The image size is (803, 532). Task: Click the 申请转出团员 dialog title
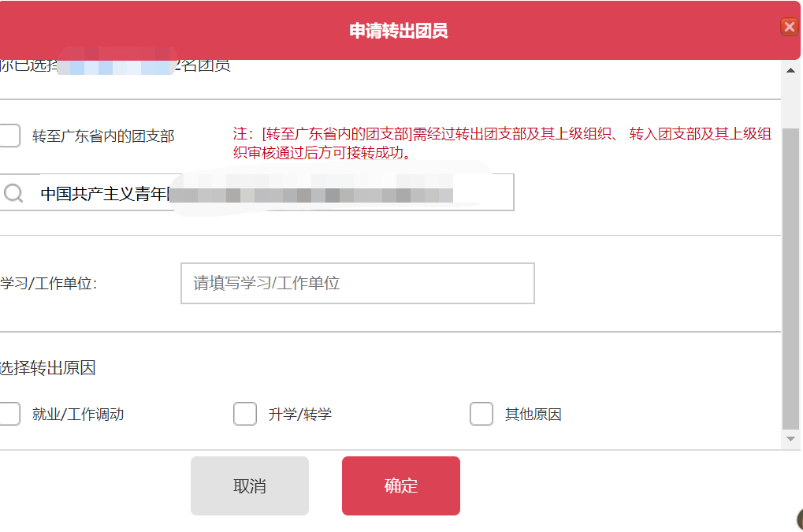pos(399,31)
